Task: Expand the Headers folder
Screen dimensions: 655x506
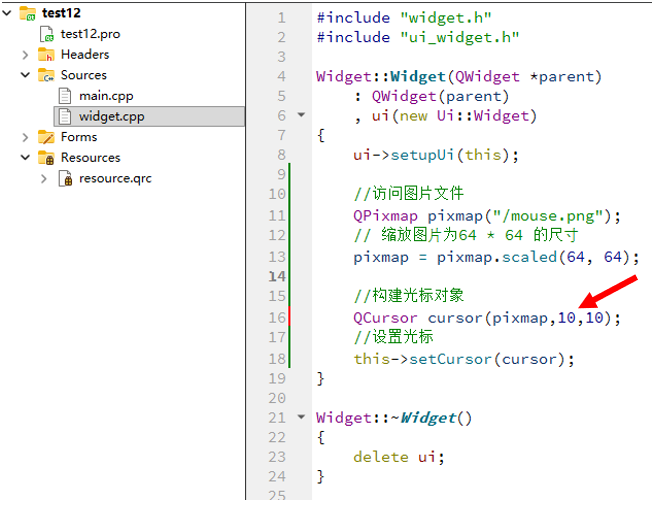Action: point(25,54)
